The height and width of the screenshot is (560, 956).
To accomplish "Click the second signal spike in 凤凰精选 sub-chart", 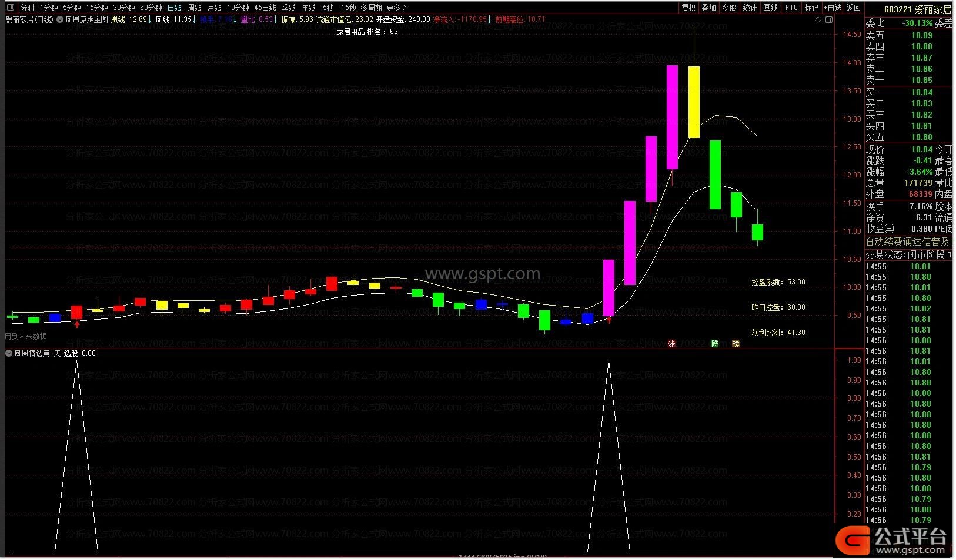I will (x=609, y=456).
